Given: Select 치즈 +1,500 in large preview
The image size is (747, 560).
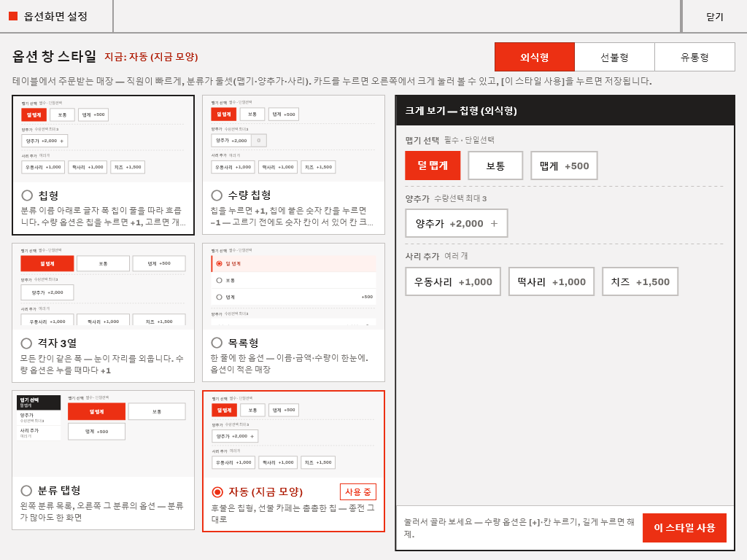Looking at the screenshot, I should [640, 281].
